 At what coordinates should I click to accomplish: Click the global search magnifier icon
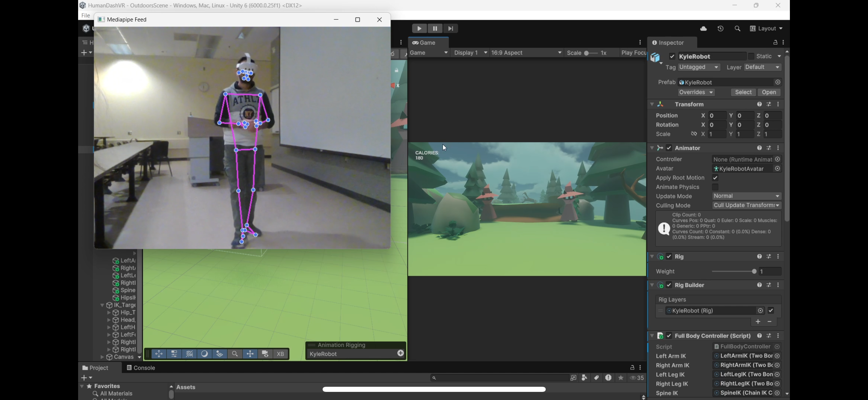coord(737,29)
